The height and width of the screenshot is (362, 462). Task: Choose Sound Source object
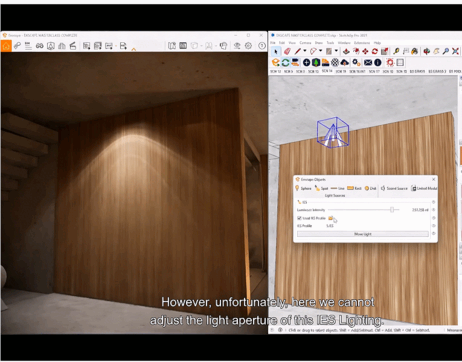click(394, 188)
